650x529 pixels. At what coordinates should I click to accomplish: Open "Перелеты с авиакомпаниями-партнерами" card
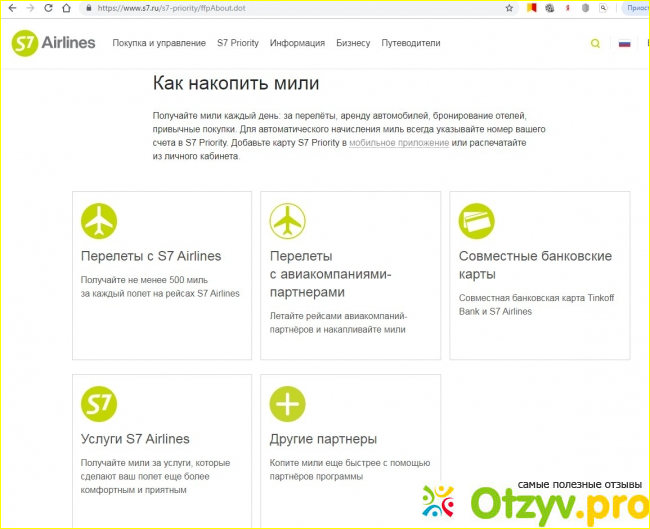(x=330, y=274)
